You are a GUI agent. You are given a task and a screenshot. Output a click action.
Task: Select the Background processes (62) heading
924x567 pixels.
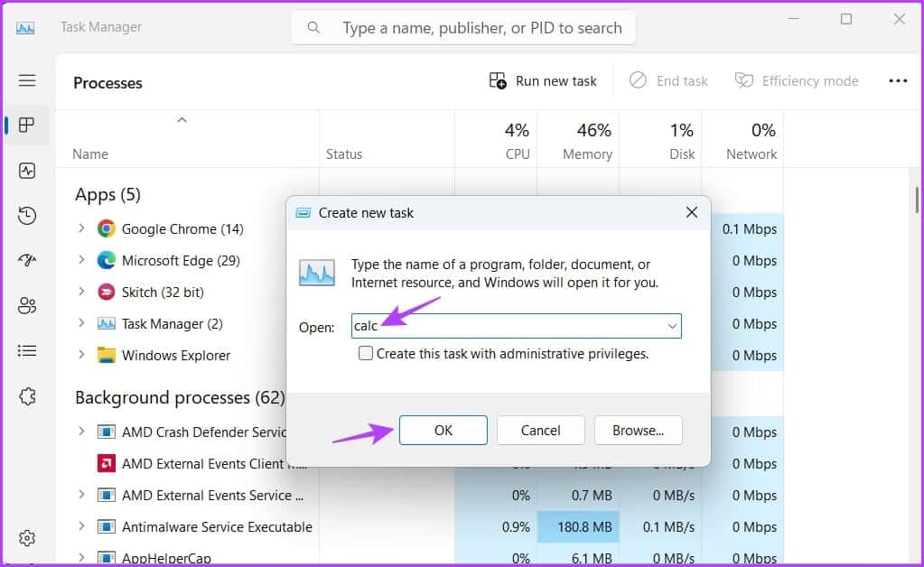click(x=180, y=397)
